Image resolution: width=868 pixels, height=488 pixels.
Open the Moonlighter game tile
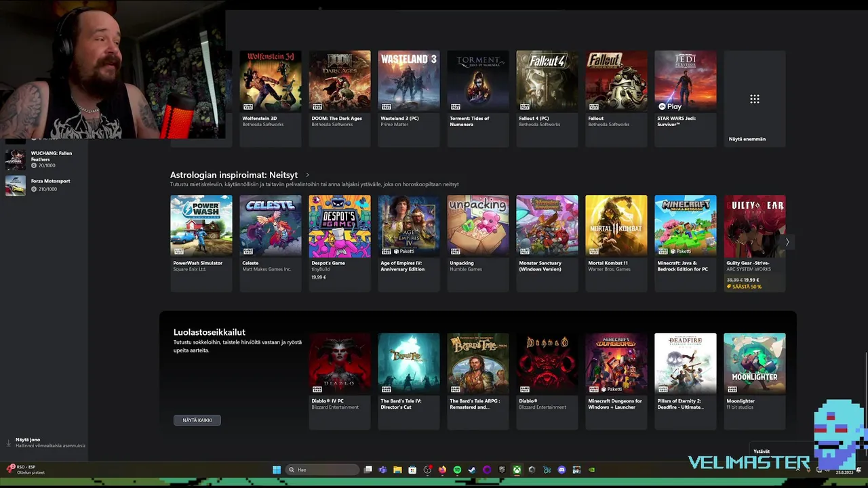tap(754, 381)
